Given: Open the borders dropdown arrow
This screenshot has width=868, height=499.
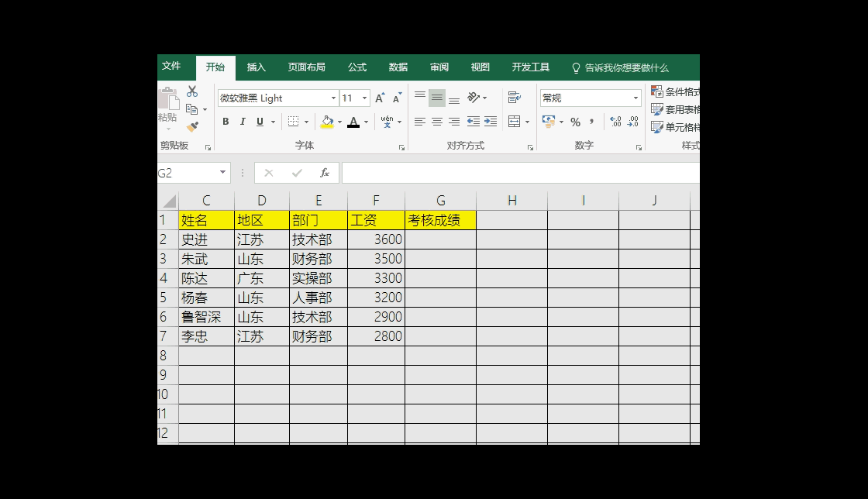Looking at the screenshot, I should 306,122.
